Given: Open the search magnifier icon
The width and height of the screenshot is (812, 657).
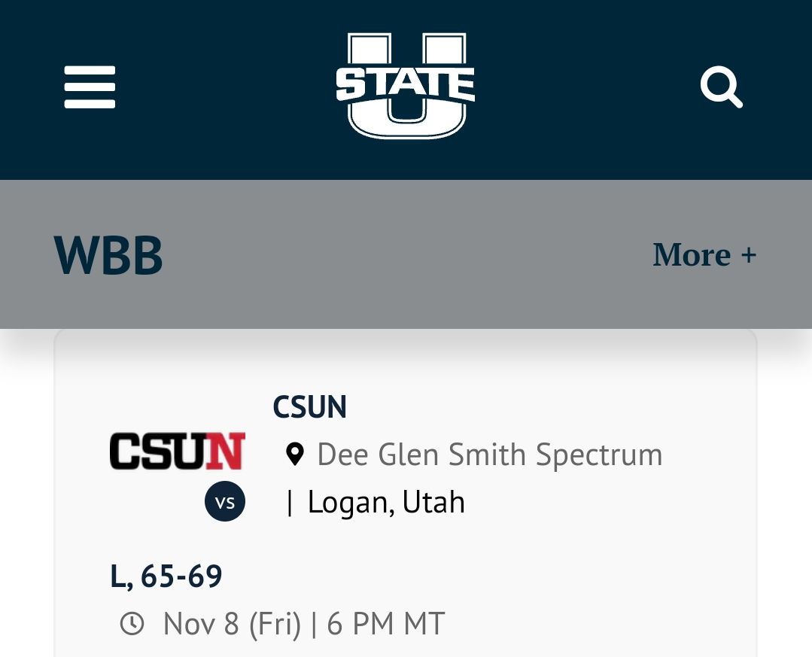Looking at the screenshot, I should [722, 87].
